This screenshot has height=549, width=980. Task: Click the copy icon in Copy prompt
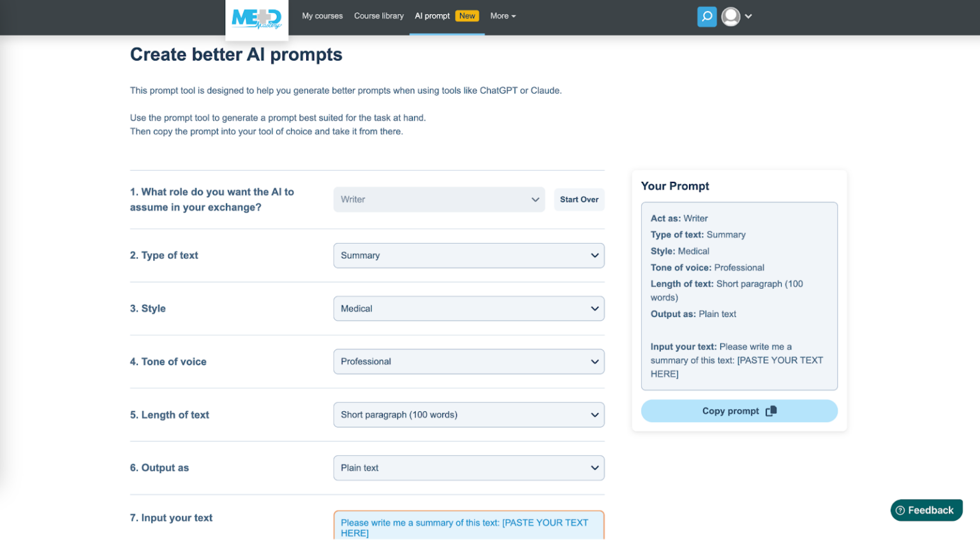click(771, 411)
